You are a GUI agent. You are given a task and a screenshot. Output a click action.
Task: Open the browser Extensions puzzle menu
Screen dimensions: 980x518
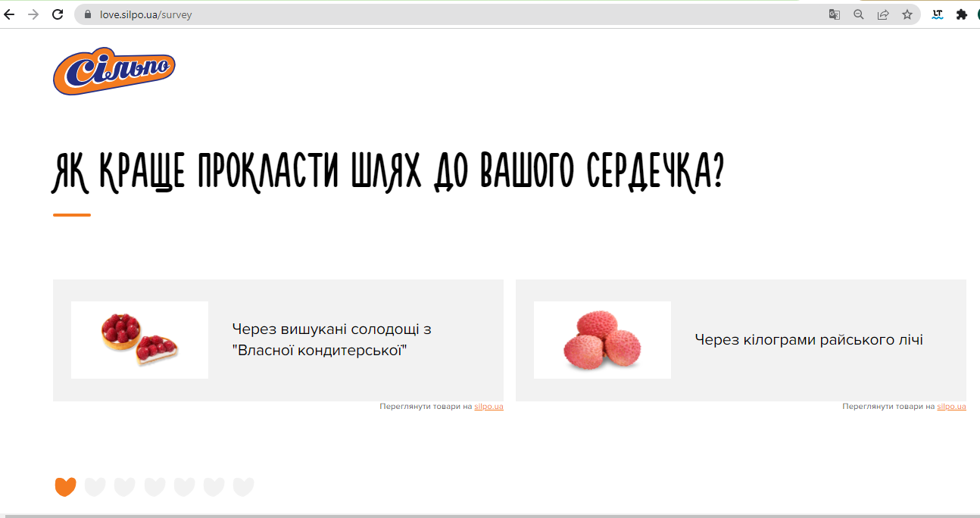[x=961, y=14]
